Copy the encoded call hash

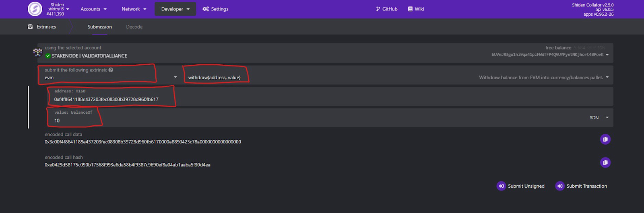(605, 162)
